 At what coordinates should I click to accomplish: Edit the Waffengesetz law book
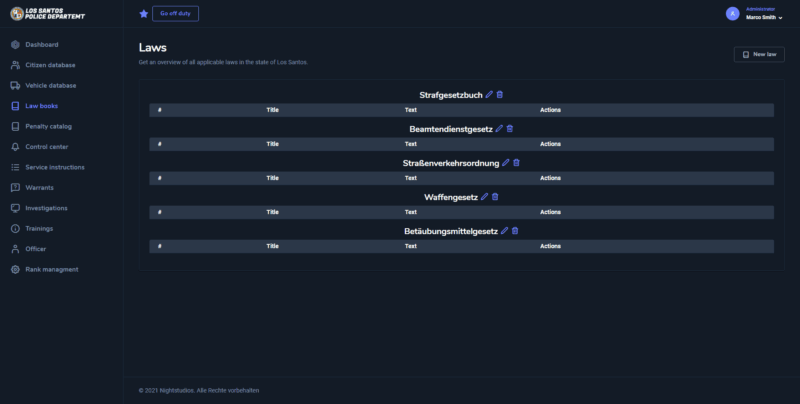485,197
